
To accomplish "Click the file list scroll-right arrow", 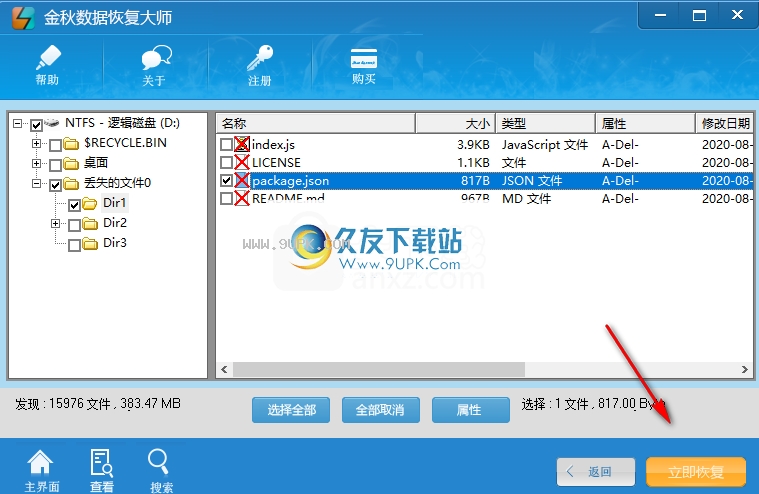I will coord(744,370).
